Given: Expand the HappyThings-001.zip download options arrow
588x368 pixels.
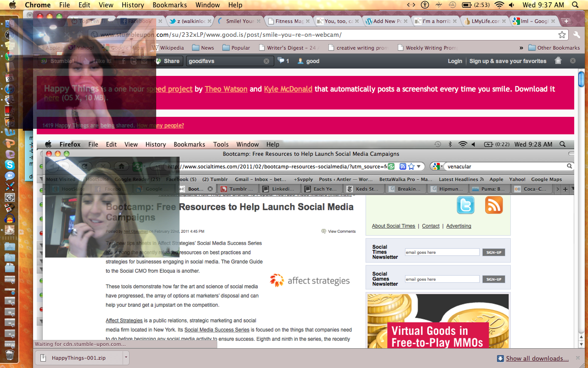Looking at the screenshot, I should (126, 358).
